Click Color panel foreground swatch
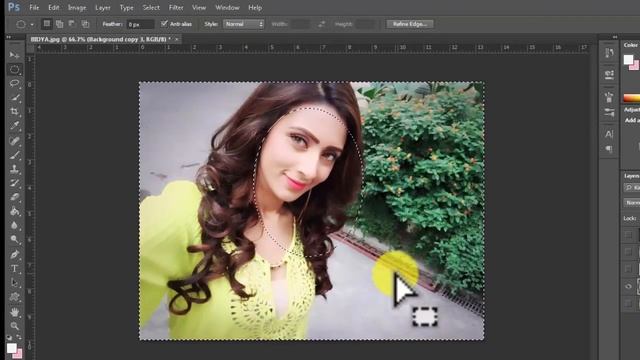640x360 pixels. 628,60
